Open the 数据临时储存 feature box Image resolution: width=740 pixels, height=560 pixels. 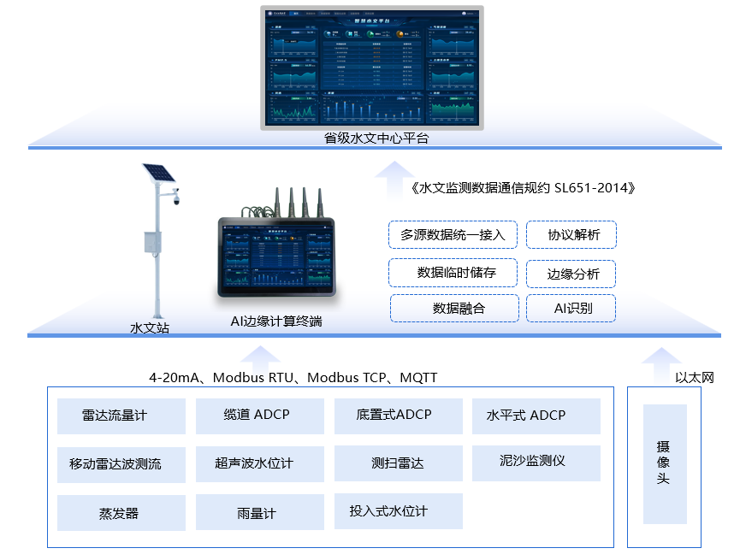click(454, 273)
